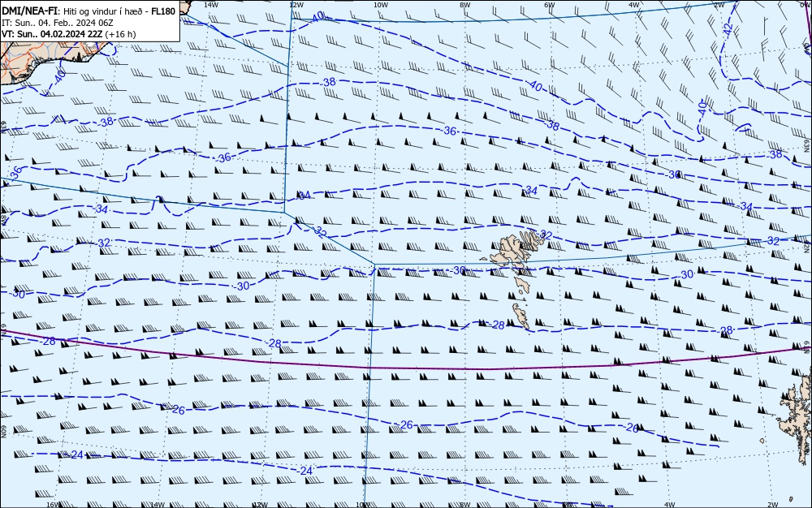Click the IT: Sun.. 04. Feb.. 2024 06Z line
The width and height of the screenshot is (812, 508).
coord(58,23)
